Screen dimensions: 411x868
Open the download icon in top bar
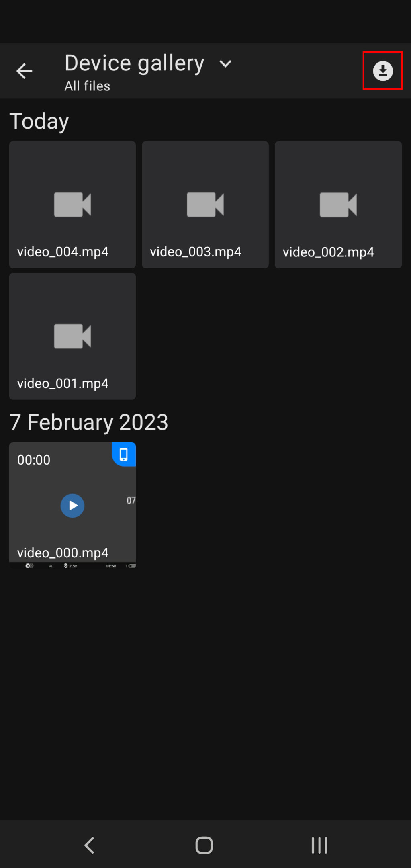pyautogui.click(x=382, y=71)
